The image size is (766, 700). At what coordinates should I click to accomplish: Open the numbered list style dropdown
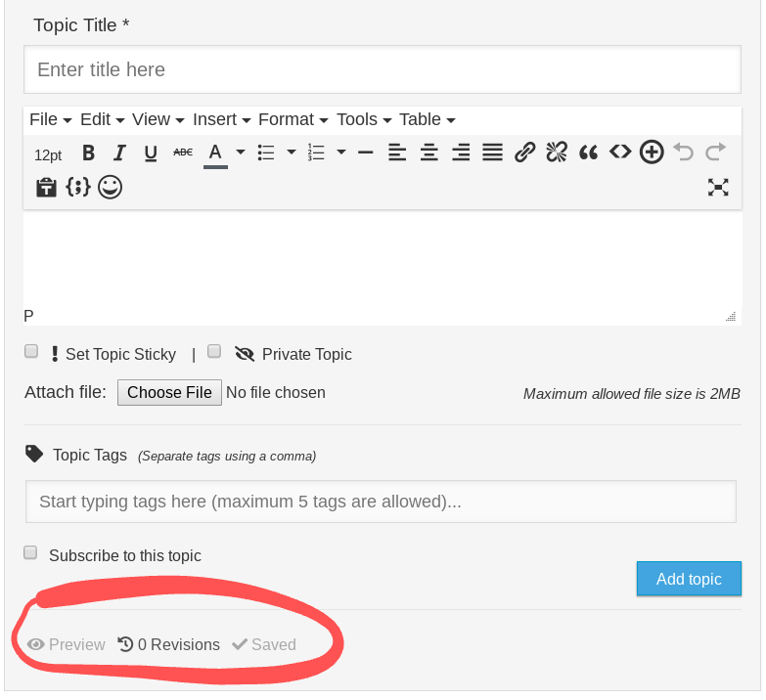tap(341, 153)
